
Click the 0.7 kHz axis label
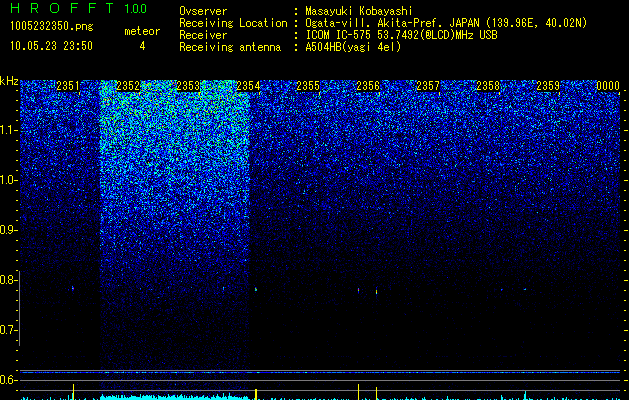pos(8,330)
